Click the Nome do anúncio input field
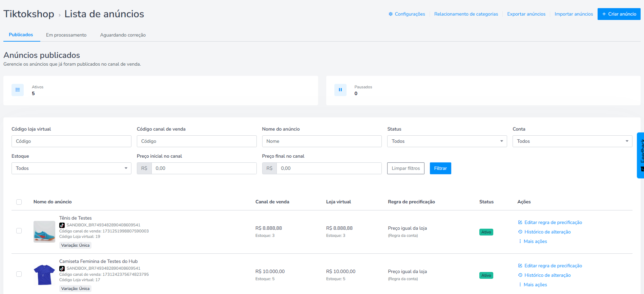Screen dimensions: 644x294 tap(322, 141)
